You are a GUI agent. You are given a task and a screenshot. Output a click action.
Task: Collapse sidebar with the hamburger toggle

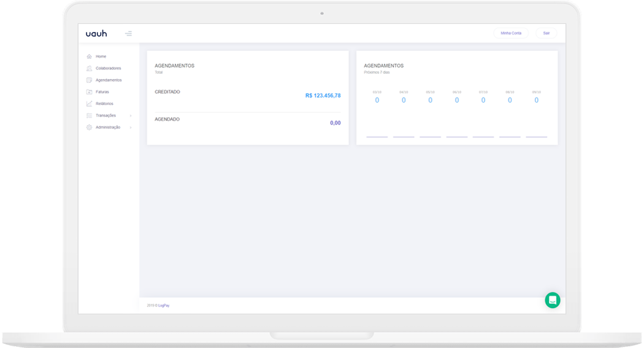[x=128, y=33]
